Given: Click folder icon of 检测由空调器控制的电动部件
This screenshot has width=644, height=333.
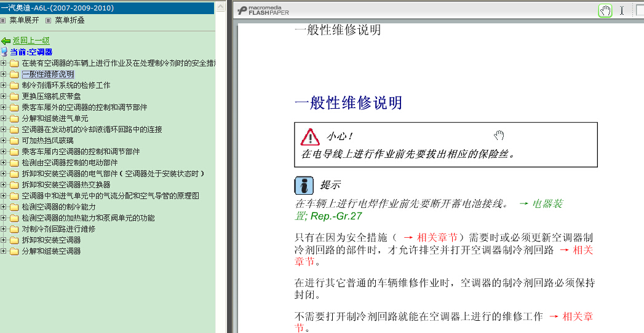Looking at the screenshot, I should (14, 162).
